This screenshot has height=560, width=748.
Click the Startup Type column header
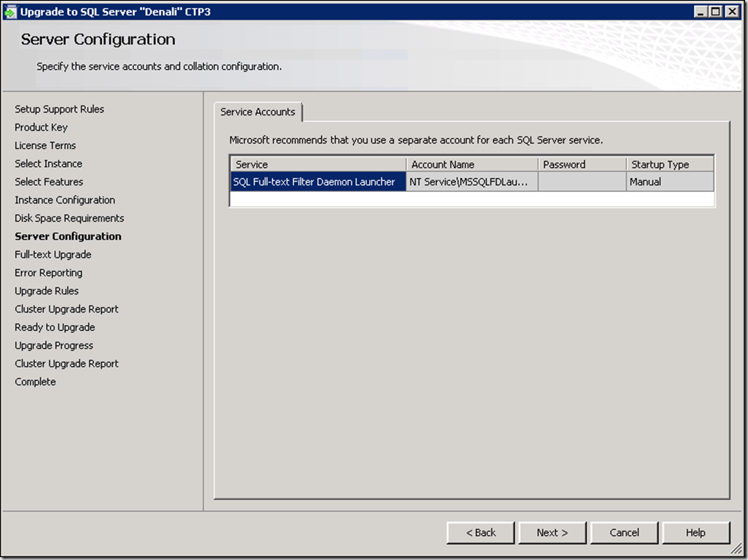[x=669, y=164]
